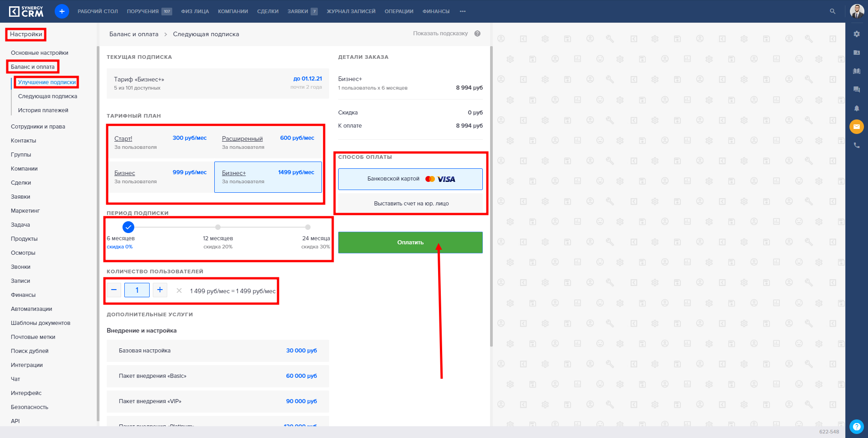Open Интеграции settings in sidebar

27,365
